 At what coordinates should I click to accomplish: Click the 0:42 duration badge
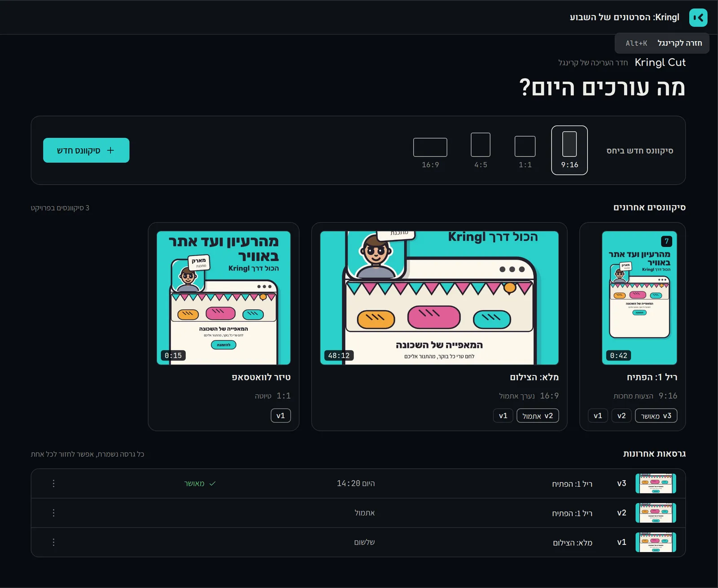coord(619,356)
